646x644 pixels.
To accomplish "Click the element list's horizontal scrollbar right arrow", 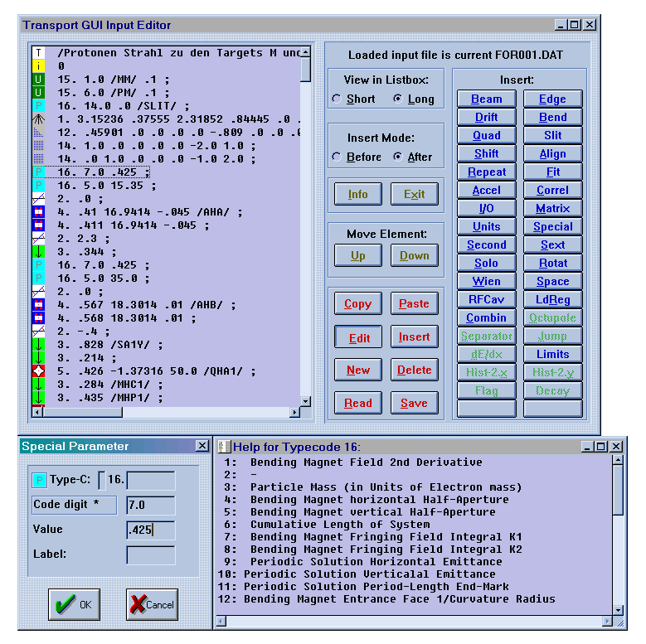I will (293, 412).
